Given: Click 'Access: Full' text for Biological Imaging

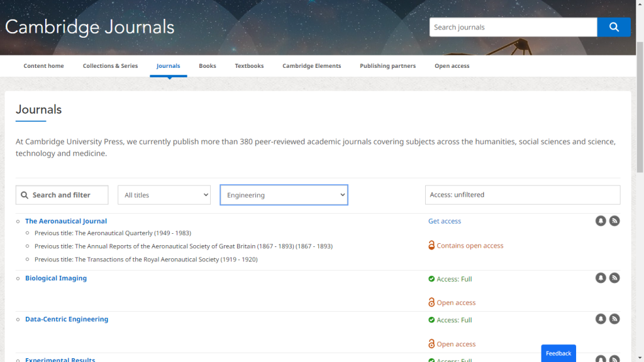Looking at the screenshot, I should coord(454,279).
